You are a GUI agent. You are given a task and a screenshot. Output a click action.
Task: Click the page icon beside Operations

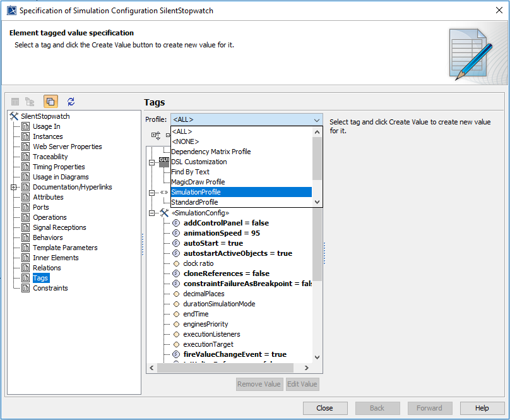25,217
